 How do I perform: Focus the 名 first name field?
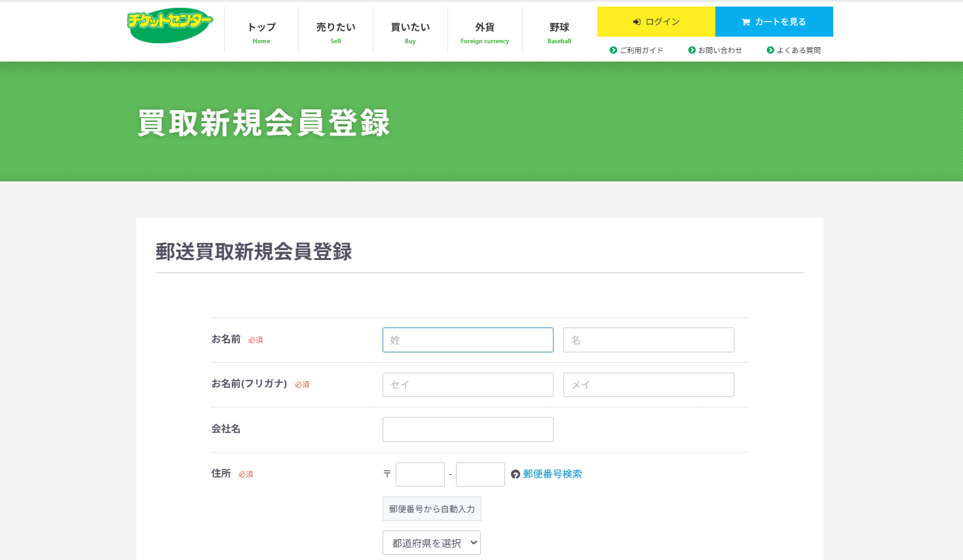click(x=649, y=340)
